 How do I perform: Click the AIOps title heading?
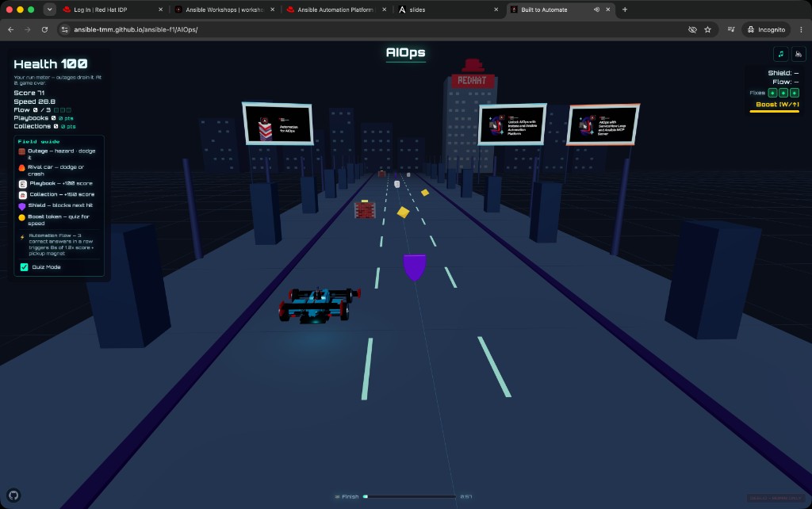coord(405,52)
